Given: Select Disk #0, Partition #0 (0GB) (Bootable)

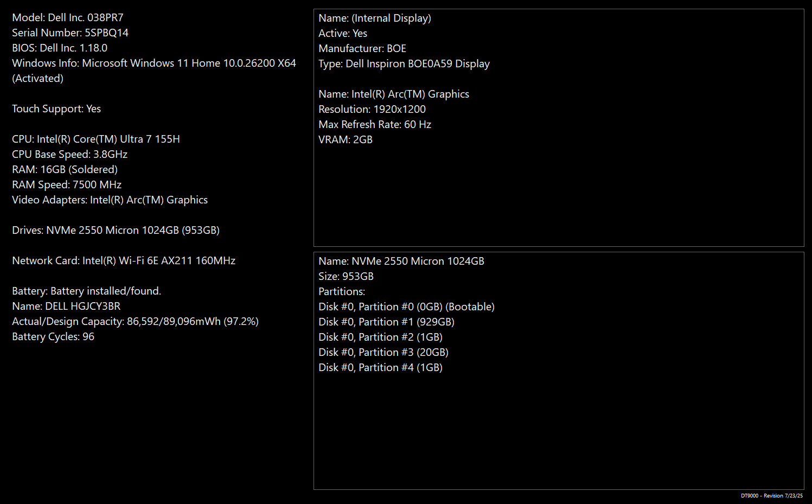Looking at the screenshot, I should click(x=406, y=307).
